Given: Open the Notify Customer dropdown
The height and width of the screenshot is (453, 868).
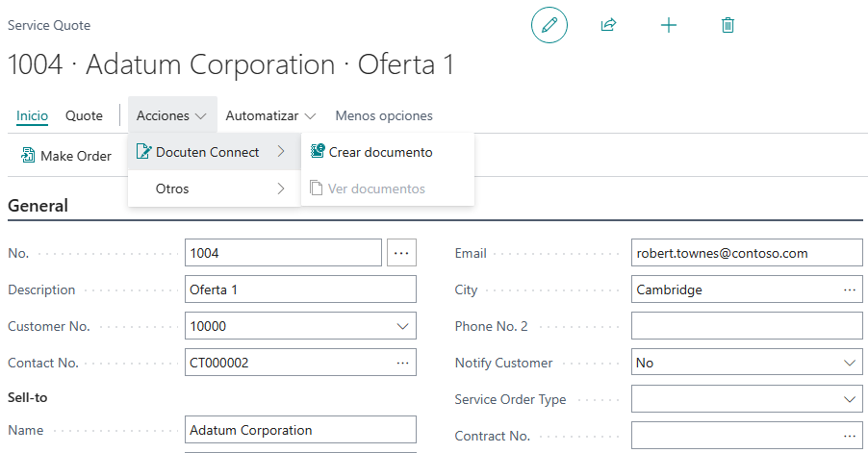Looking at the screenshot, I should tap(849, 363).
